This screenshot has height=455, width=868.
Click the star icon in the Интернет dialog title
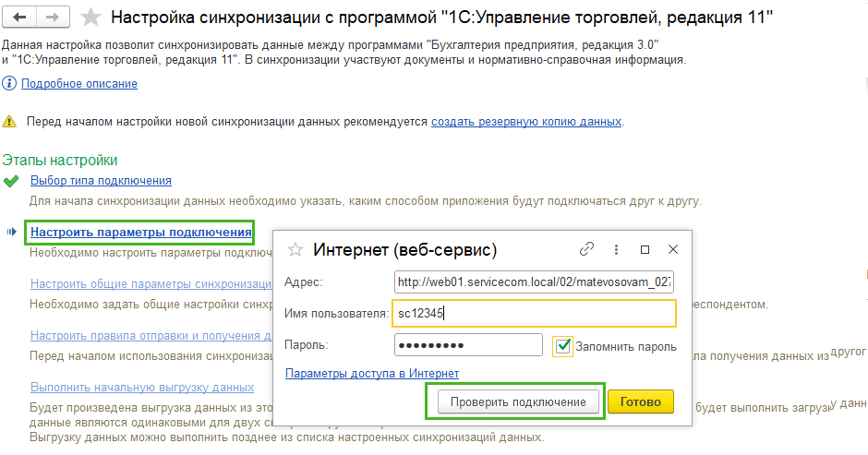click(x=295, y=249)
